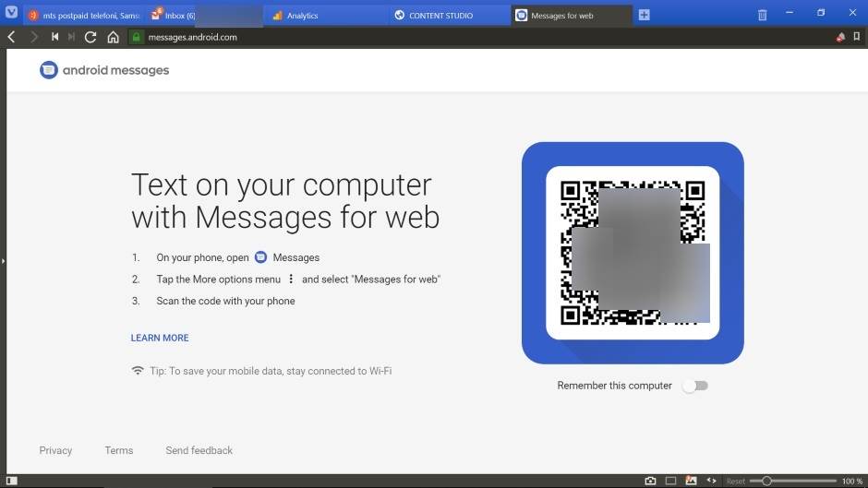Screen dimensions: 868x488
Task: Click Send feedback in the footer
Action: click(x=199, y=450)
